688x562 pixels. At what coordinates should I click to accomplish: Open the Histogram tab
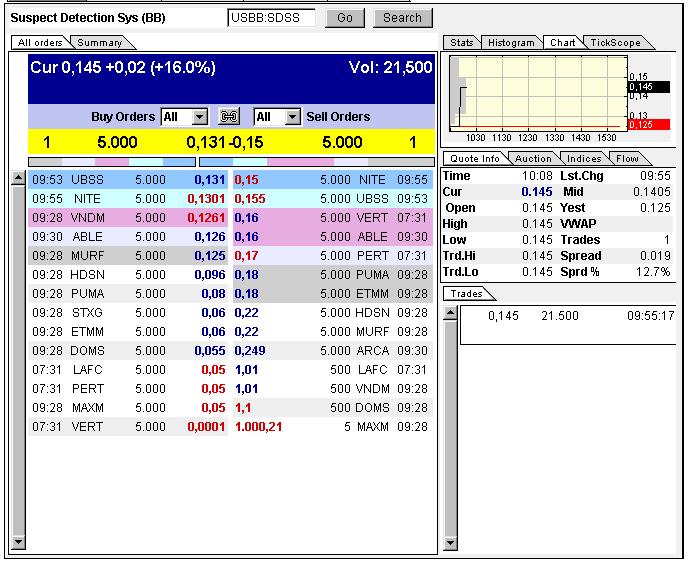512,43
